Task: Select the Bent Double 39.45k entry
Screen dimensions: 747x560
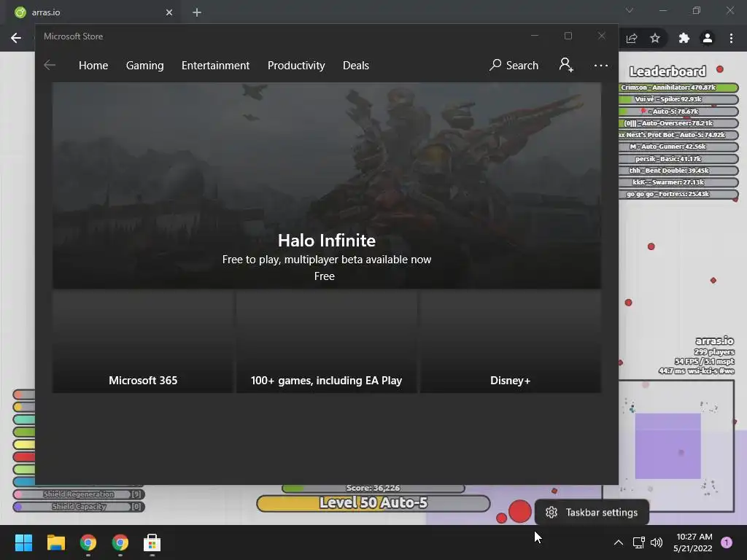Action: [x=678, y=171]
